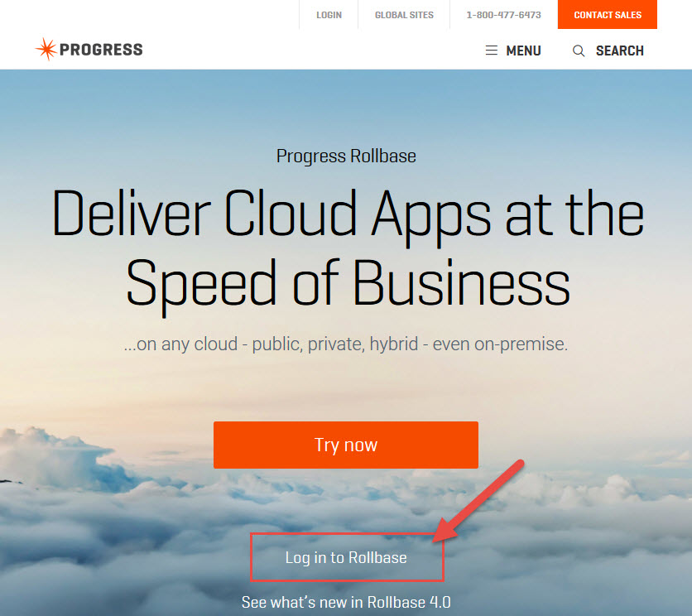Click the 'Deliver Cloud Apps at the' headline line

(x=348, y=214)
